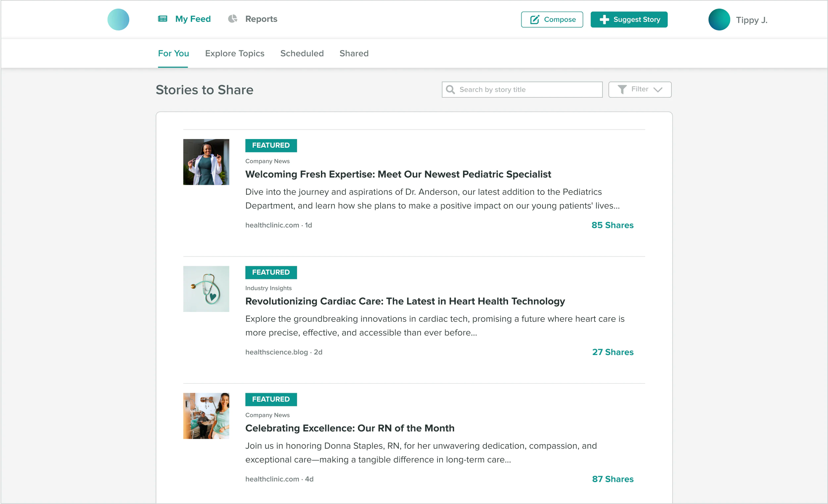Image resolution: width=828 pixels, height=504 pixels.
Task: Expand the Filter options chevron
Action: (658, 89)
